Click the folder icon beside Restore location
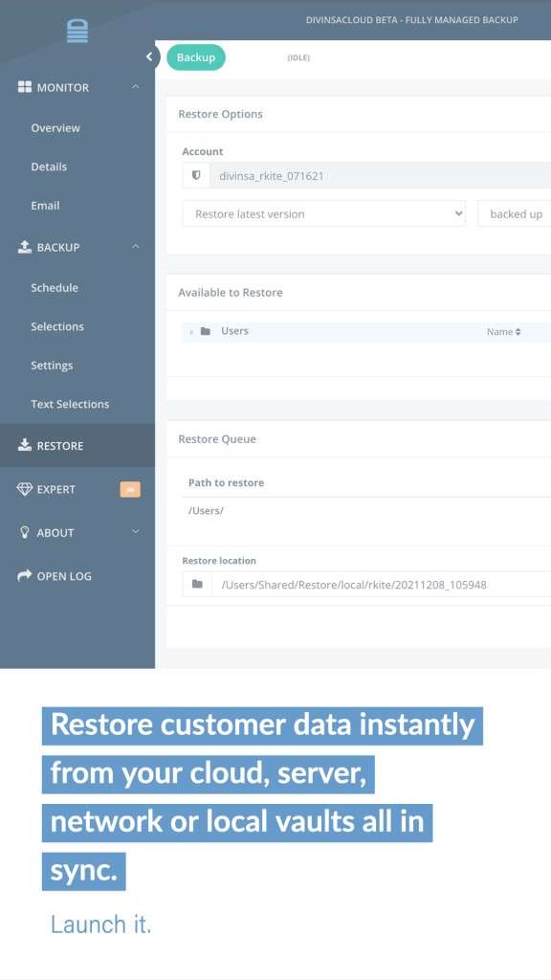This screenshot has height=980, width=551. tap(197, 585)
